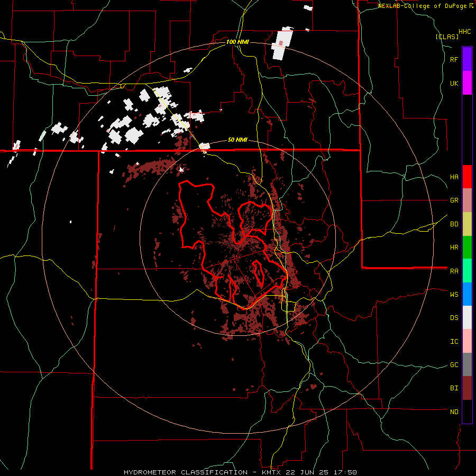Click the WS legend label

(454, 295)
